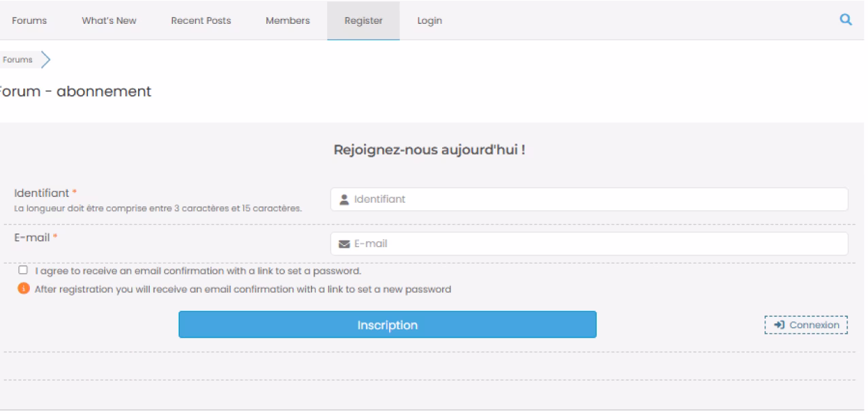868x414 pixels.
Task: Click the orange info icon
Action: [24, 289]
